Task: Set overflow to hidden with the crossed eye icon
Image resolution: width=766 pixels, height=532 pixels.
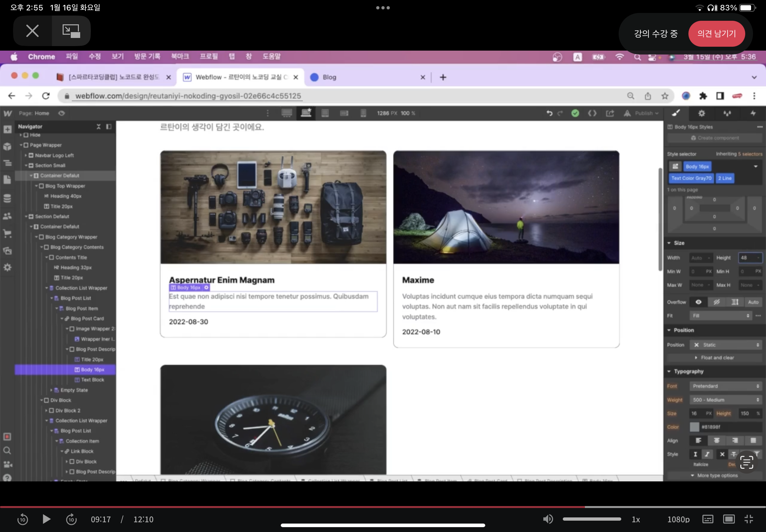Action: coord(717,302)
